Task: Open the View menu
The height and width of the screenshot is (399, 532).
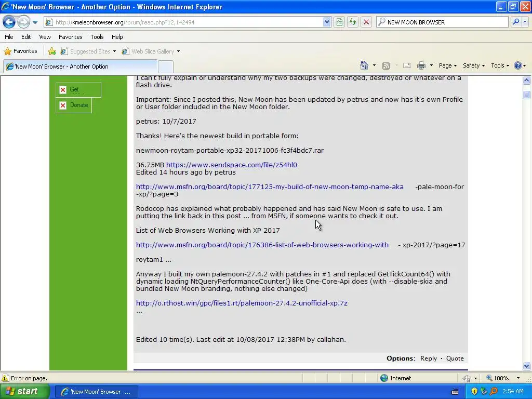Action: (45, 37)
